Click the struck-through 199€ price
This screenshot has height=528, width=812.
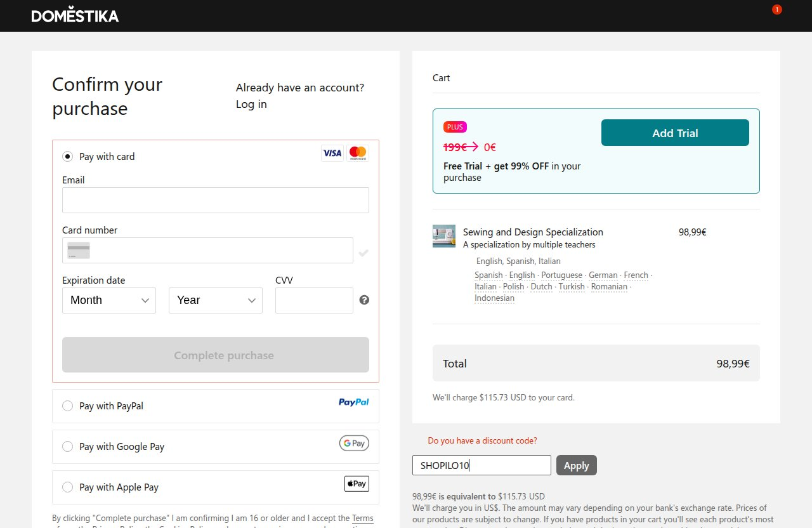click(455, 147)
